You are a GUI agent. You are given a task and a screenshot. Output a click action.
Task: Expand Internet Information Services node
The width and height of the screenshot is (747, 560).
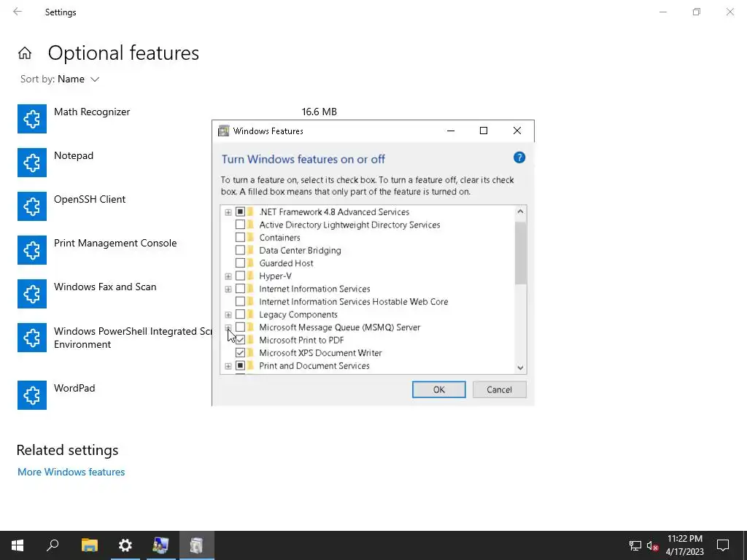pyautogui.click(x=228, y=289)
